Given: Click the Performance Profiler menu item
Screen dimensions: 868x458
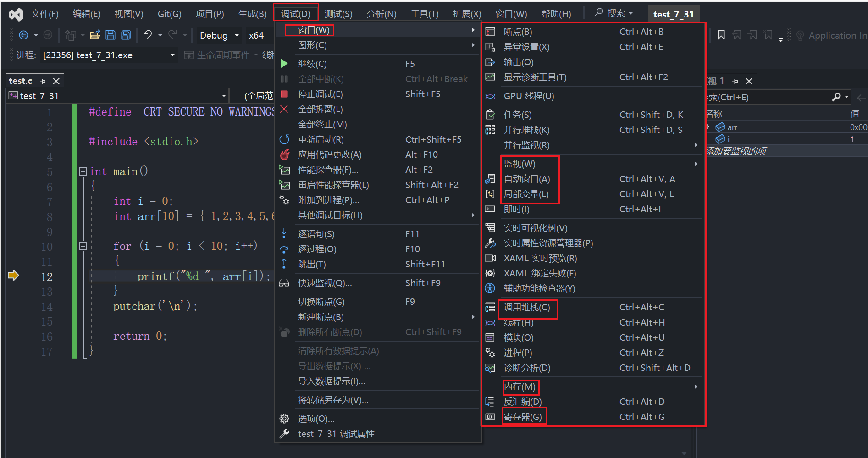Looking at the screenshot, I should tap(379, 170).
